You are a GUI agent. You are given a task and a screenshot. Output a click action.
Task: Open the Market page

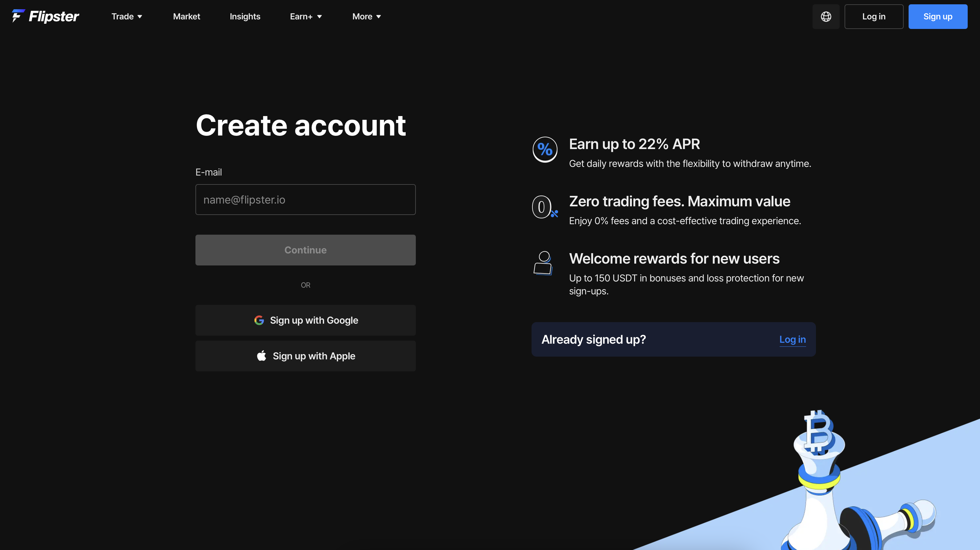click(187, 16)
